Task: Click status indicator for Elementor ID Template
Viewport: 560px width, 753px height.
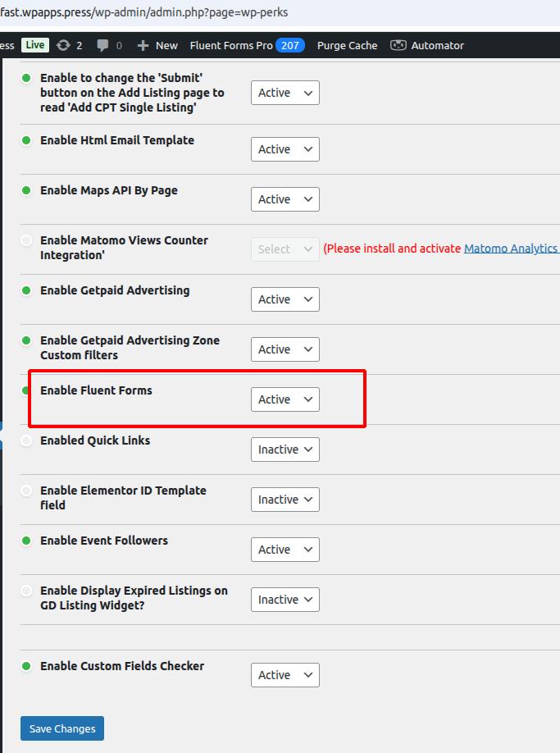Action: (26, 491)
